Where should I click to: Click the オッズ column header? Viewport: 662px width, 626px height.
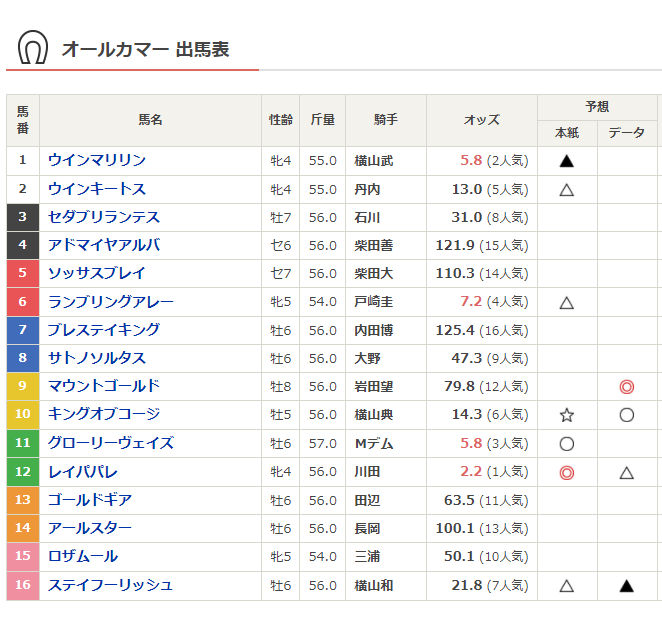482,120
